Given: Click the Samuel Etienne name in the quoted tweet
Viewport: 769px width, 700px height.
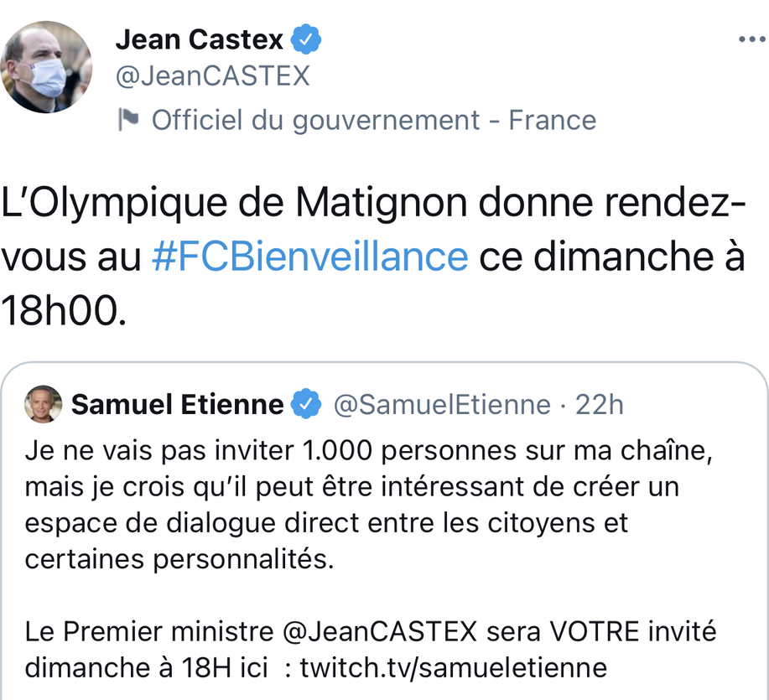Looking at the screenshot, I should coord(178,405).
